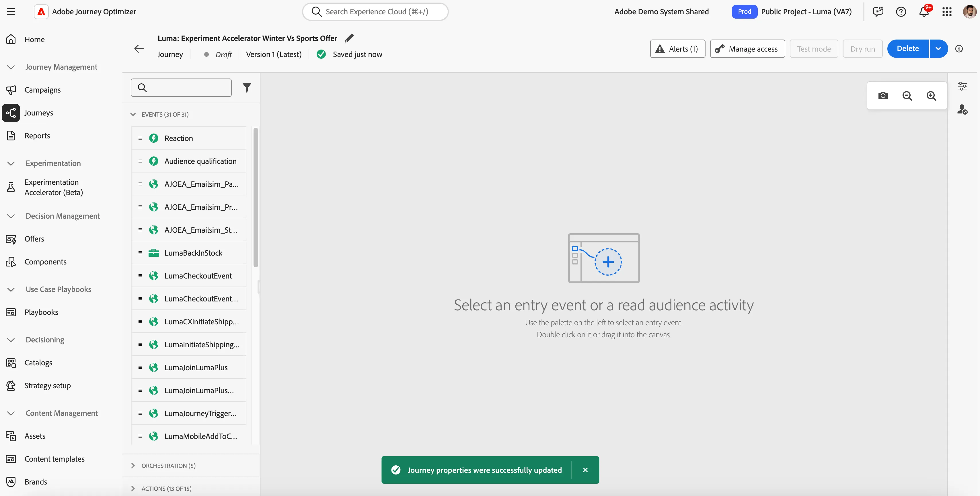
Task: Edit journey name with pencil icon
Action: (349, 38)
